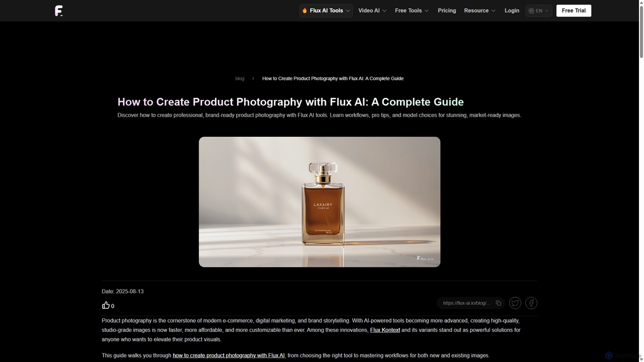Like the article with thumbs-up icon
Image resolution: width=644 pixels, height=362 pixels.
coord(106,305)
